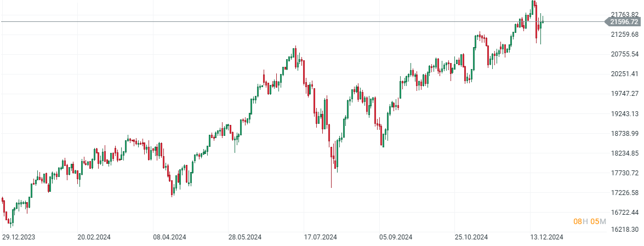The image size is (644, 246).
Task: Select the 20.02.2024 date label
Action: point(94,237)
